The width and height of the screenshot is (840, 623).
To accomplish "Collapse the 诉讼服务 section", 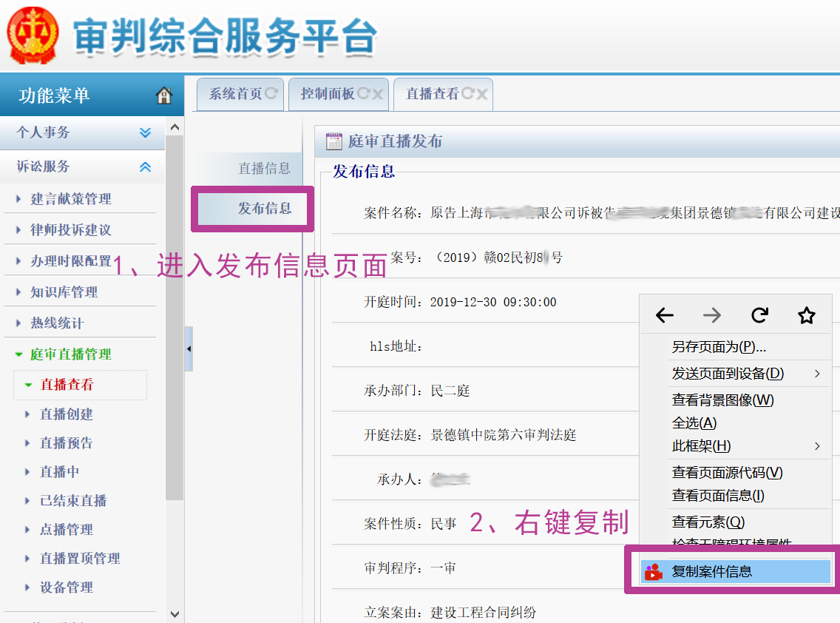I will pos(145,167).
